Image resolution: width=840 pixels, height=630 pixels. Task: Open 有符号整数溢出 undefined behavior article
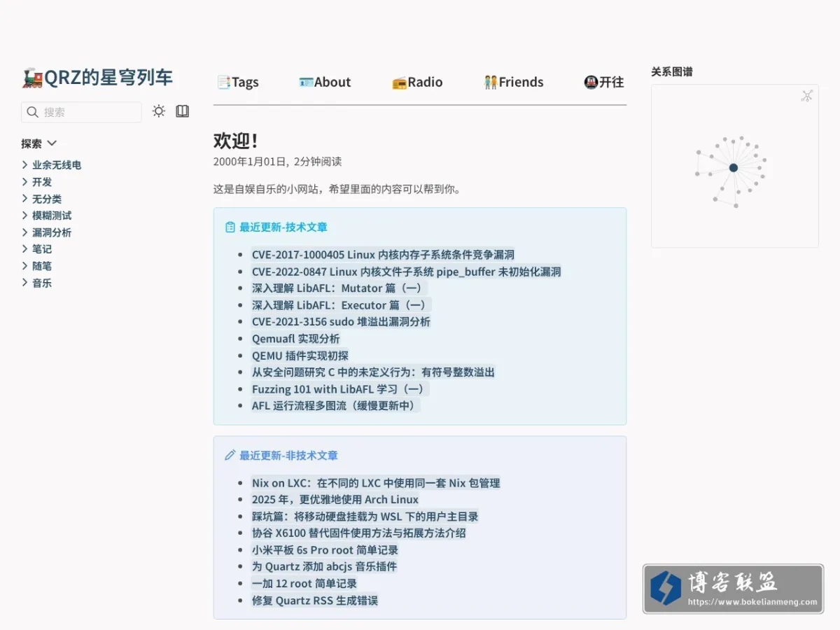373,372
